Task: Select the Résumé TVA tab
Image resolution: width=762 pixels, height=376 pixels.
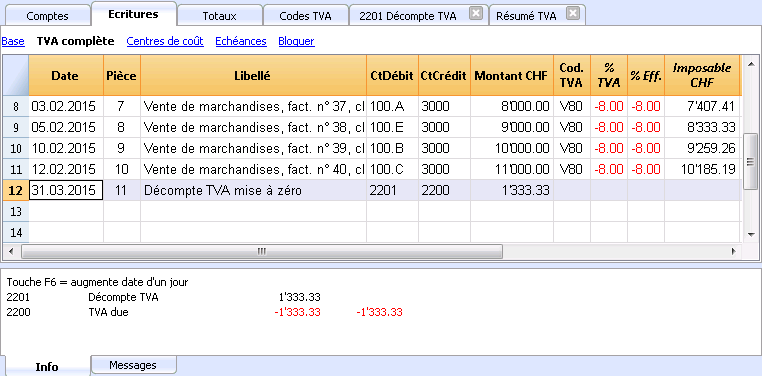Action: (526, 16)
